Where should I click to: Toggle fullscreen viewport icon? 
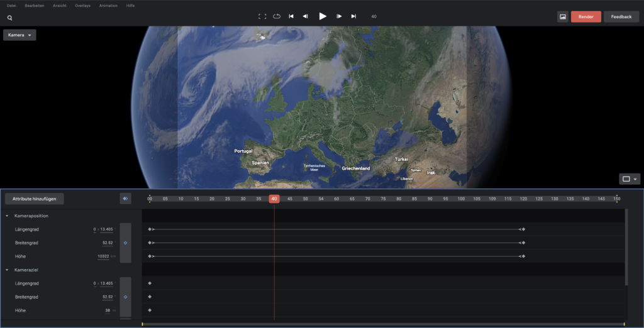[262, 16]
